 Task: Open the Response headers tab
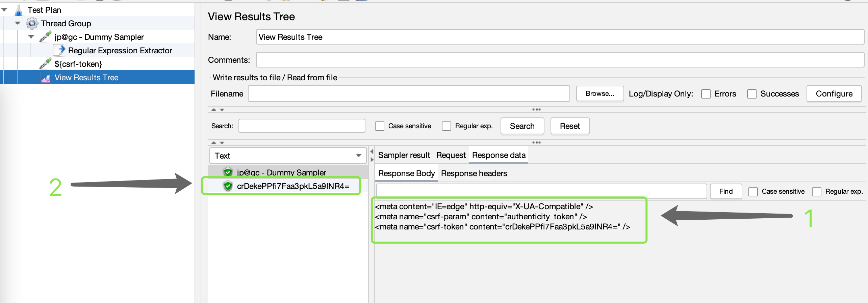tap(474, 173)
